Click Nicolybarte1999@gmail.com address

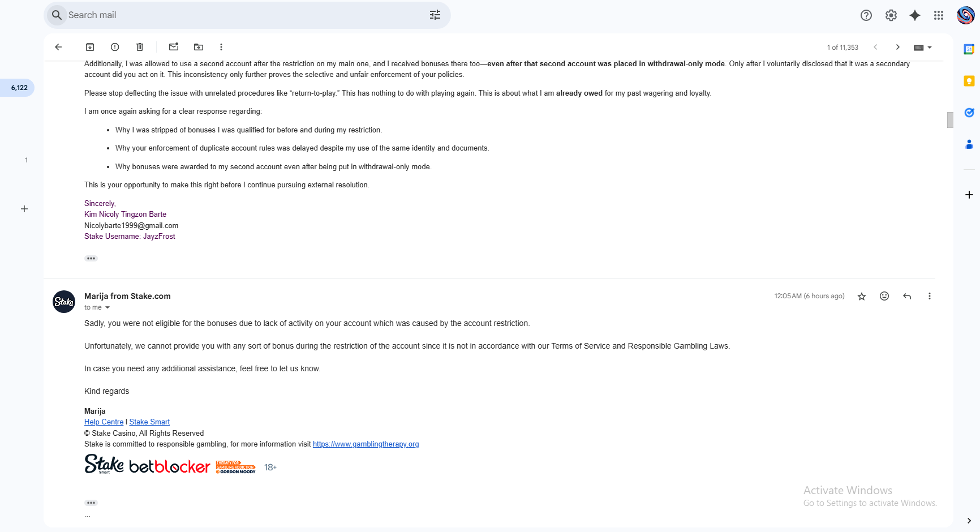[131, 226]
